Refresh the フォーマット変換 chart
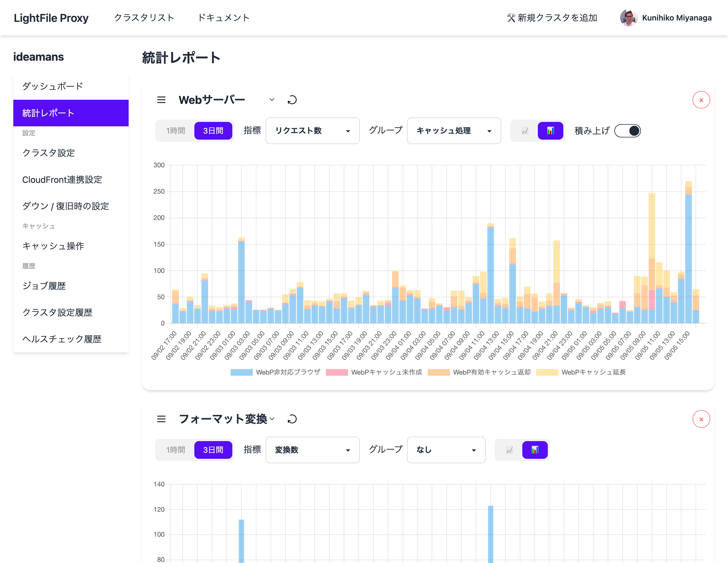728x563 pixels. (x=292, y=419)
